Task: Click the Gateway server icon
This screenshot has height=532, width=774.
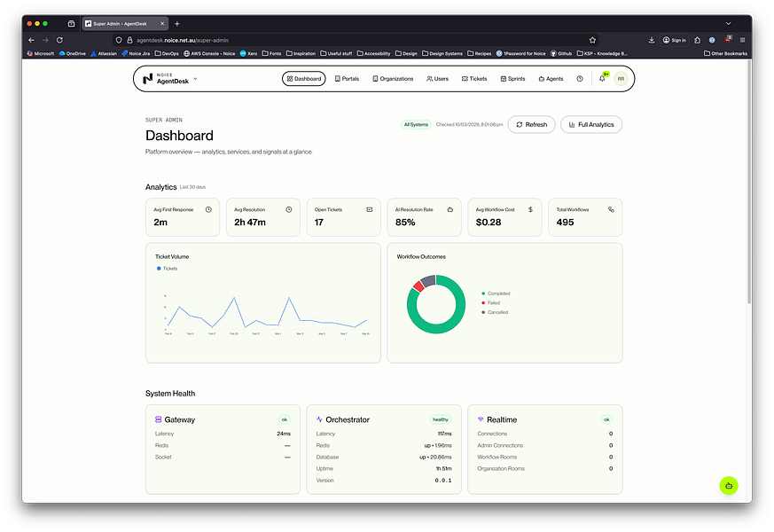Action: [x=159, y=419]
